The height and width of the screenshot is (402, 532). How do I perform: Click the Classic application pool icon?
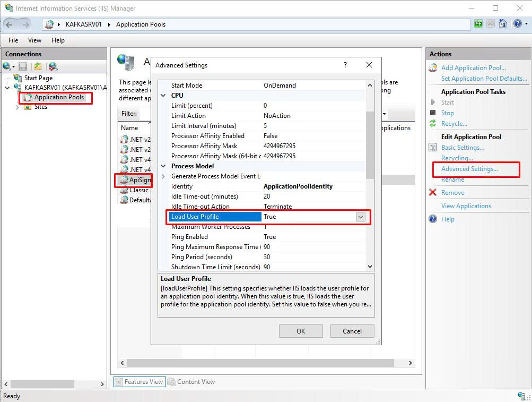pos(124,190)
